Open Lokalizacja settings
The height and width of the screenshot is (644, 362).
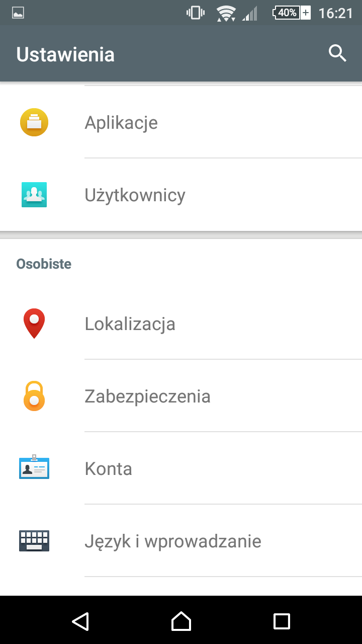[x=130, y=324]
